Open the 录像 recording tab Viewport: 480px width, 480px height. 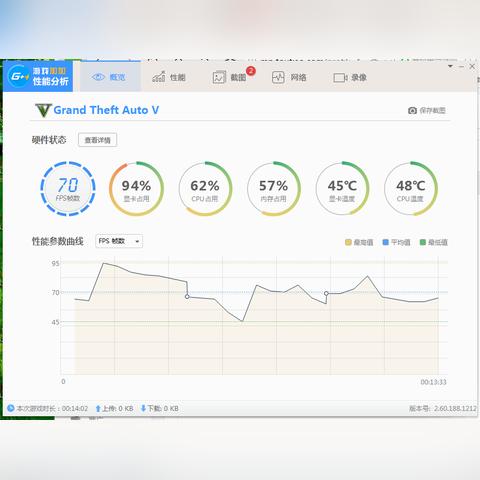pos(350,78)
